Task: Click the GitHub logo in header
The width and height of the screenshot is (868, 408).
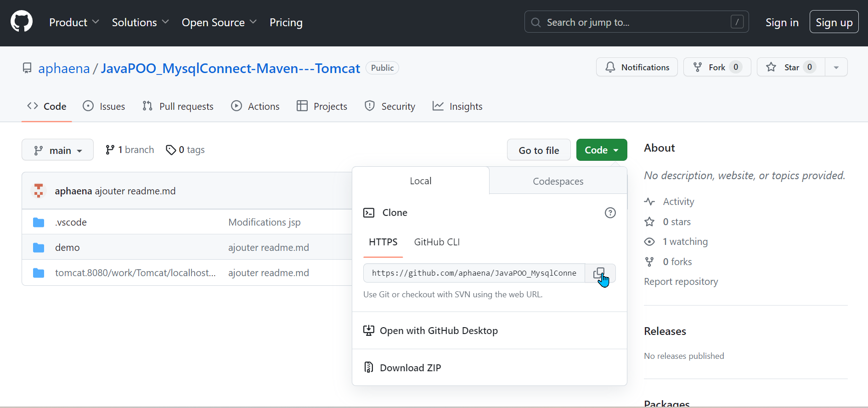Action: [x=22, y=22]
